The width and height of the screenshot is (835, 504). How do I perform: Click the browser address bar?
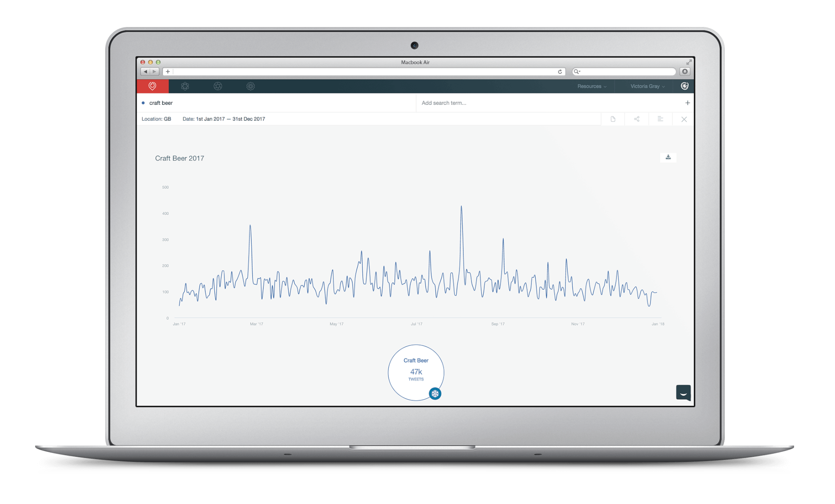pyautogui.click(x=363, y=72)
